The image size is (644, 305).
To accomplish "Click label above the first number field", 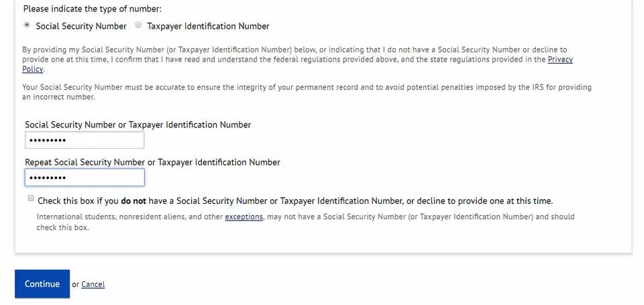I will coord(138,125).
